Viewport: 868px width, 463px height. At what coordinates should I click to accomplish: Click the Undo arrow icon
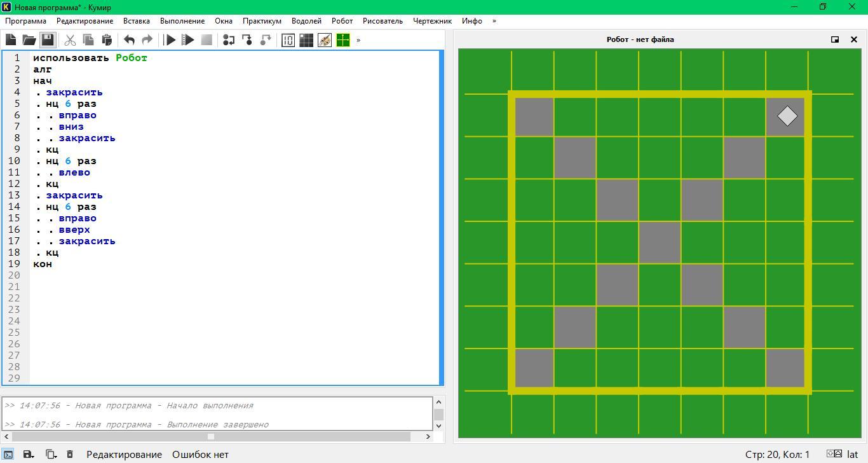(x=129, y=40)
